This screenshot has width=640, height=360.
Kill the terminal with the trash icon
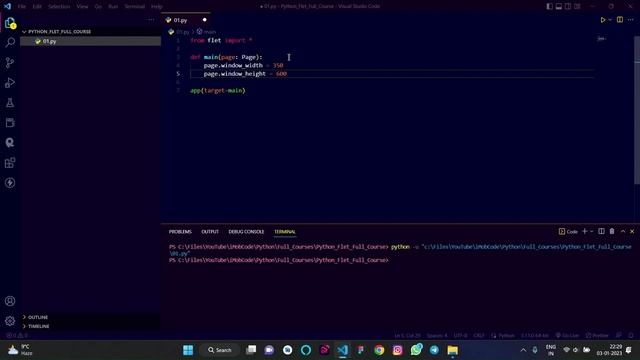pos(612,231)
